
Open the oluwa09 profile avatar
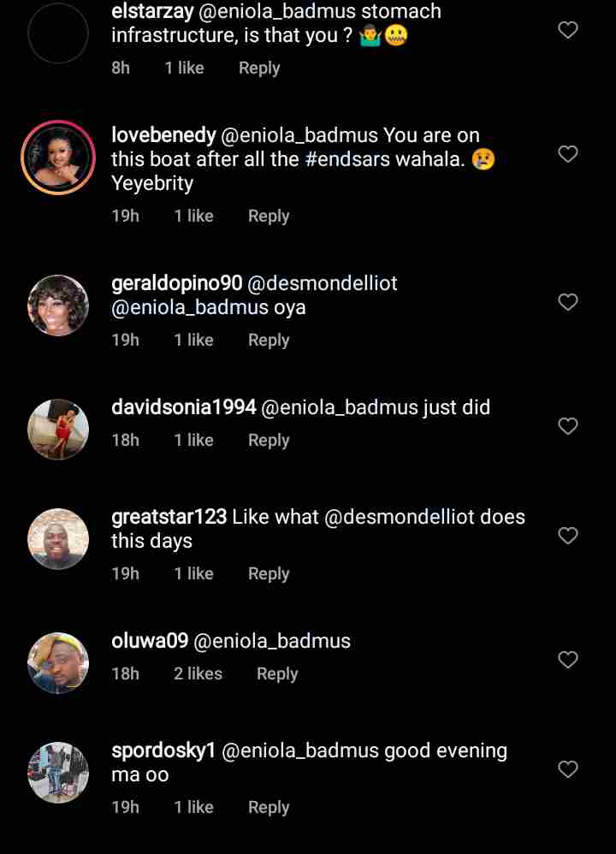[x=58, y=663]
